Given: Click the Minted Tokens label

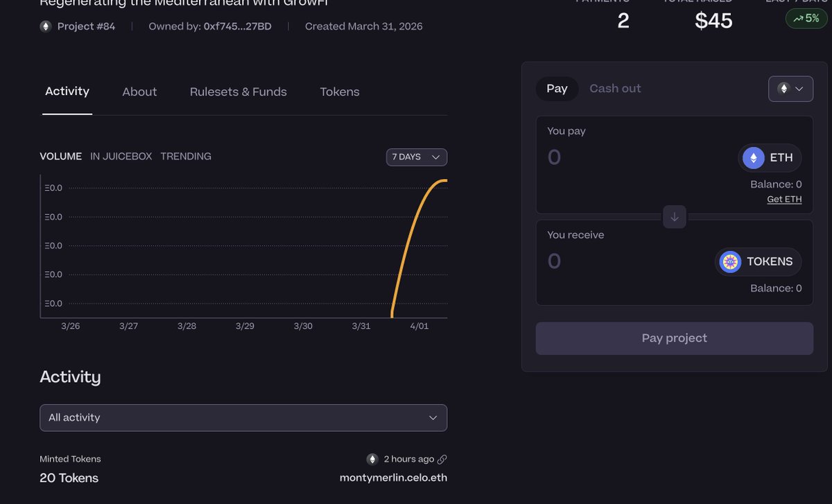Looking at the screenshot, I should coord(70,459).
